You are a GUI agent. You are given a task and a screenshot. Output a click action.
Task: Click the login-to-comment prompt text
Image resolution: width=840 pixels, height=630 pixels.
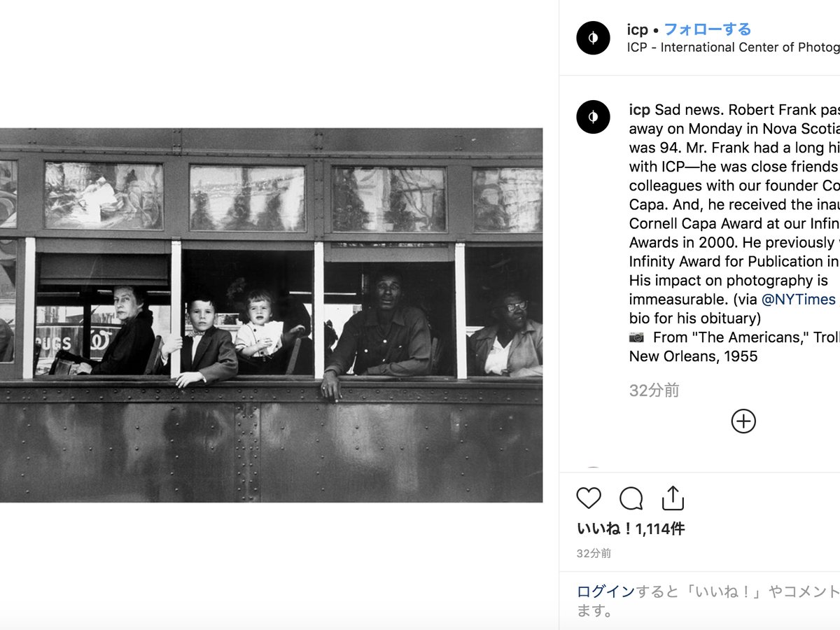(708, 601)
